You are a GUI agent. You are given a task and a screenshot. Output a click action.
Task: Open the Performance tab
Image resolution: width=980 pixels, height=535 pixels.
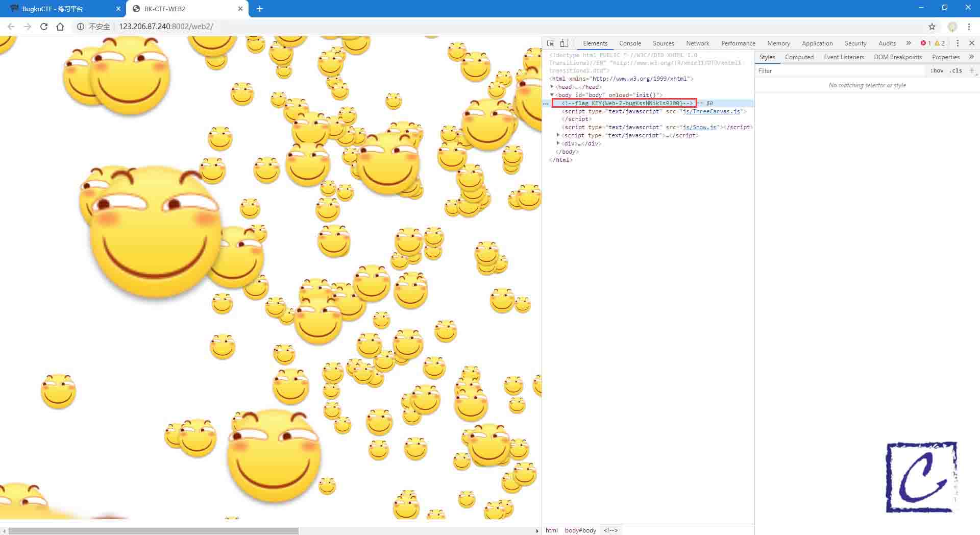coord(738,43)
